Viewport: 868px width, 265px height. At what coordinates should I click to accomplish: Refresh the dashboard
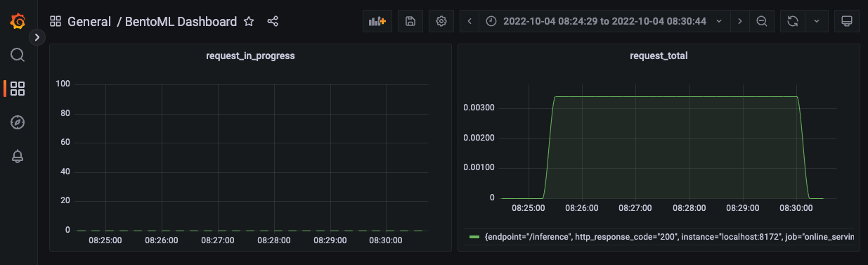pyautogui.click(x=792, y=21)
